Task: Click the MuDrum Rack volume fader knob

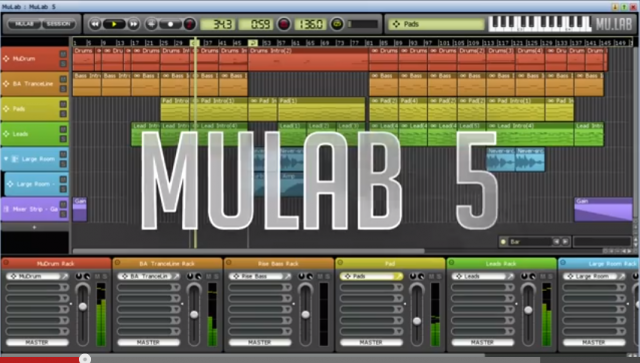Action: [x=83, y=307]
